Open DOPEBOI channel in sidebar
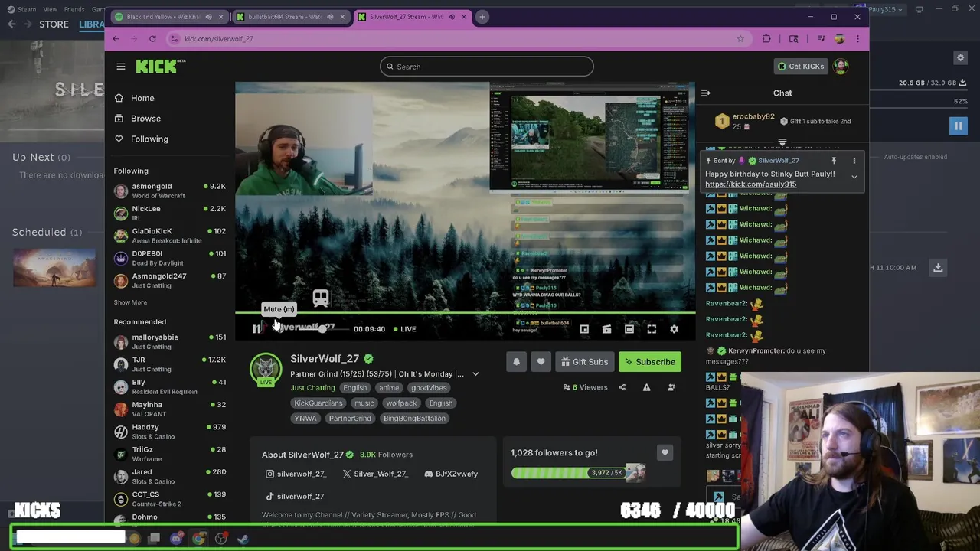 tap(169, 258)
